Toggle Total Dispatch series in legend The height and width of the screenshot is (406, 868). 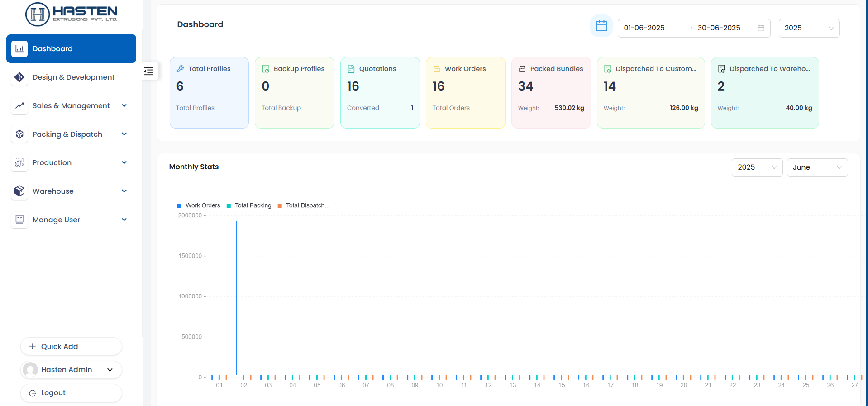(303, 205)
